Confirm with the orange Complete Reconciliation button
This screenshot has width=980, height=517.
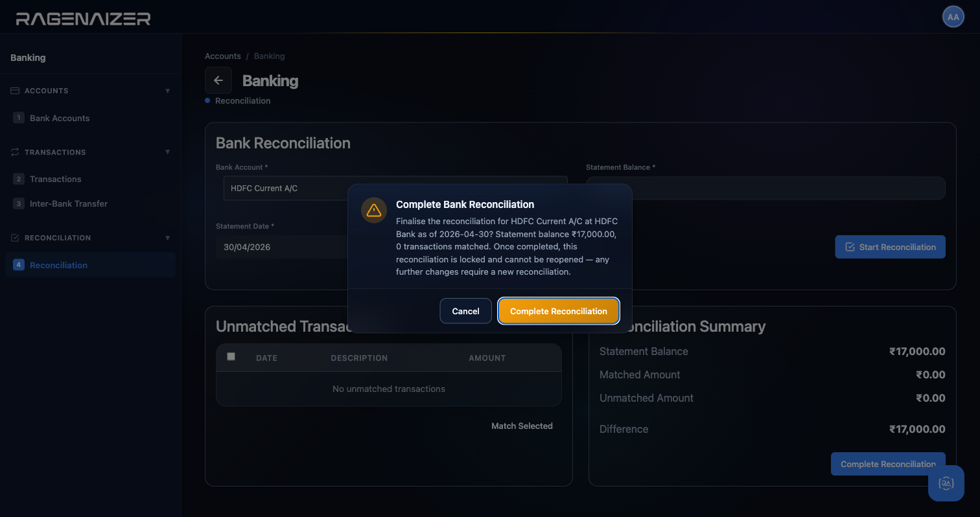coord(559,311)
